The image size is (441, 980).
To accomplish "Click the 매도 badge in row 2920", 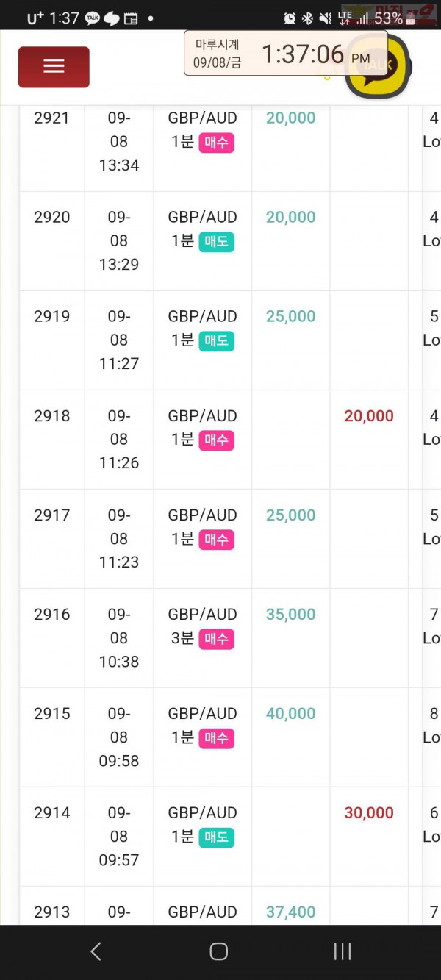I will [217, 242].
